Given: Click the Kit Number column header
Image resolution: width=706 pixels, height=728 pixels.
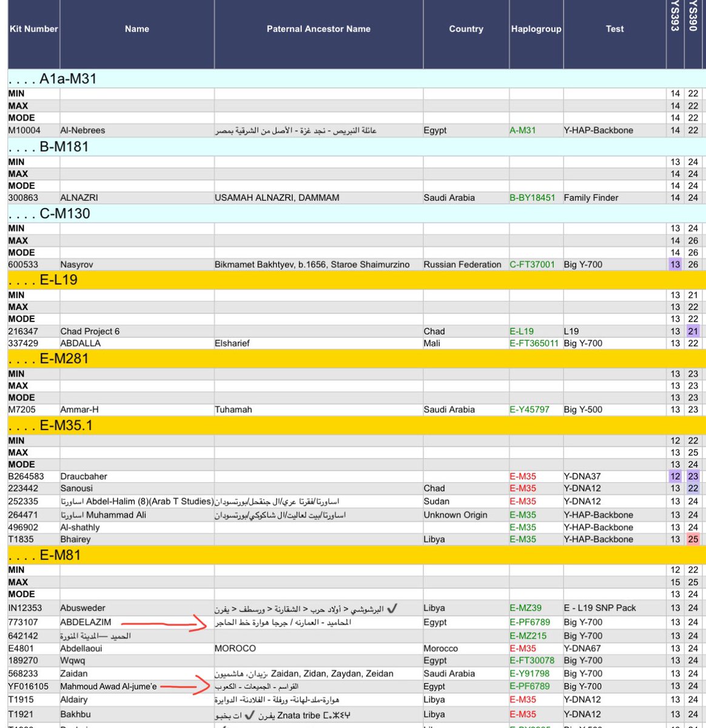Looking at the screenshot, I should coord(34,29).
